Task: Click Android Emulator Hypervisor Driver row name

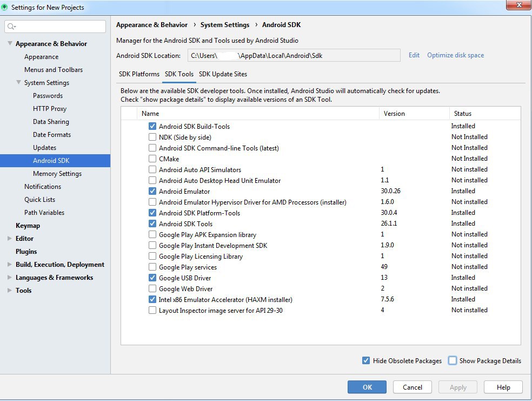Action: coord(252,202)
